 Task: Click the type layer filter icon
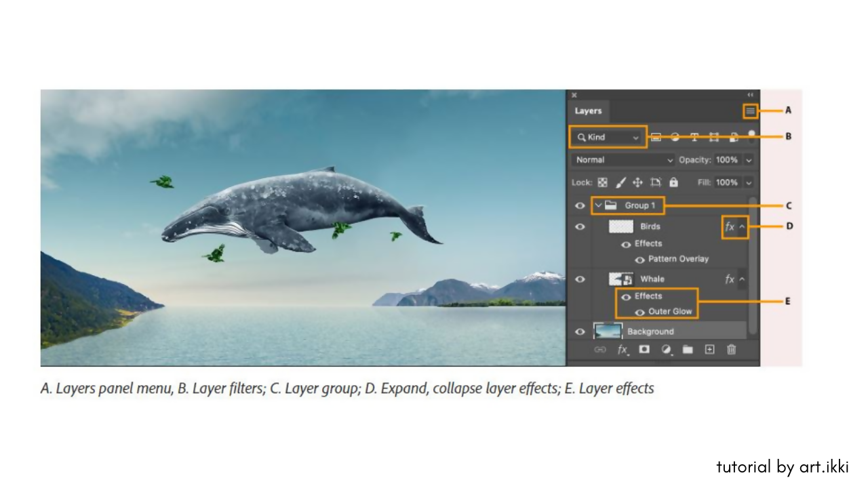tap(694, 137)
